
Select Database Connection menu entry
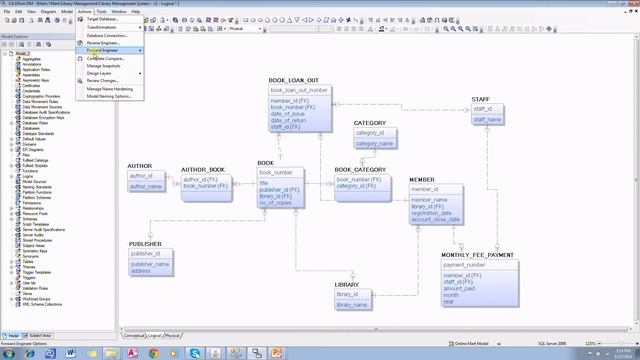[x=110, y=36]
